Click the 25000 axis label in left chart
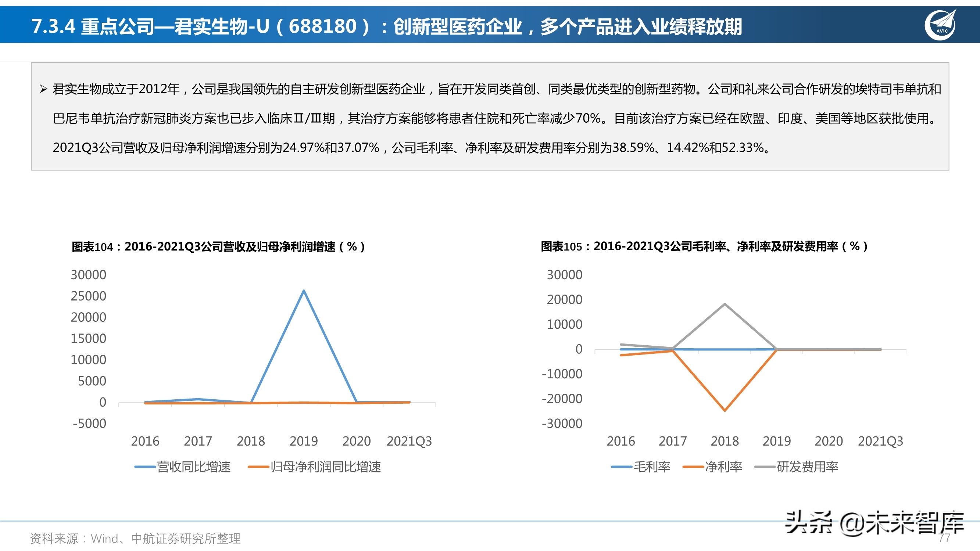The height and width of the screenshot is (551, 980). 88,296
